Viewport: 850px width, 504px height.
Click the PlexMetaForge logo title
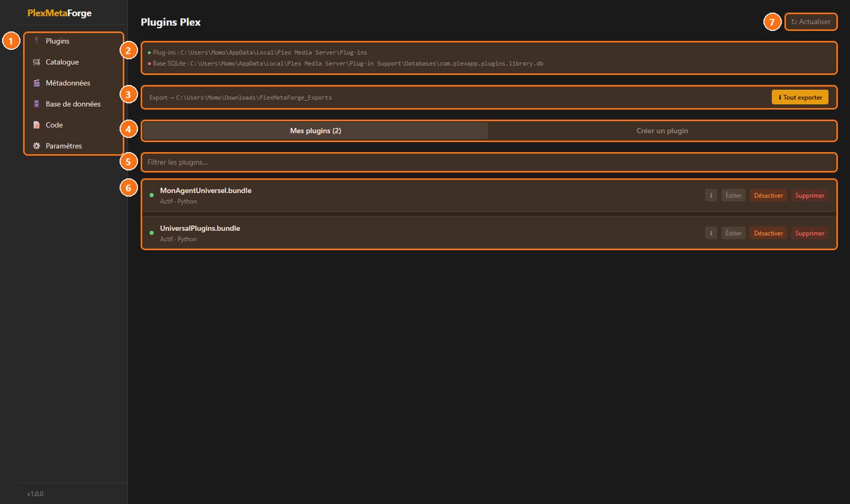[59, 13]
